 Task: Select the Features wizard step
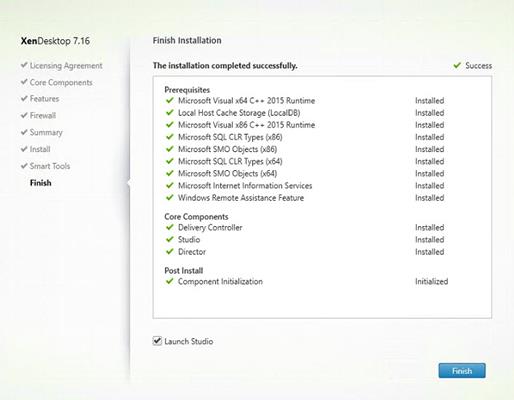point(44,99)
